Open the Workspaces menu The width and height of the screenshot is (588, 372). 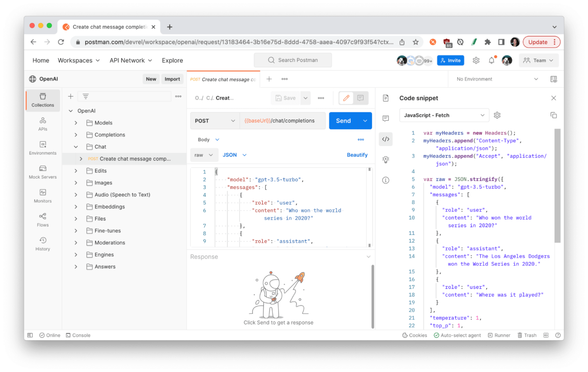tap(78, 60)
